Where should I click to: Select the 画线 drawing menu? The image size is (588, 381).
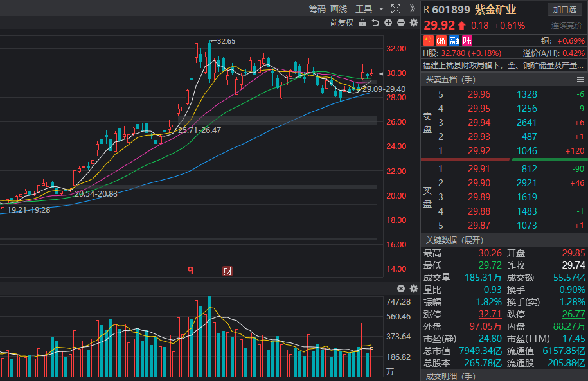[339, 9]
